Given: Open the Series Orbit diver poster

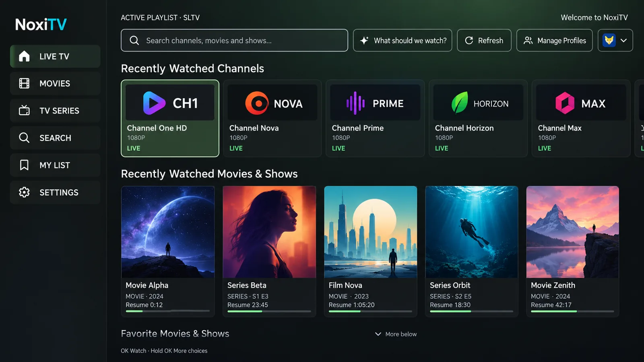Looking at the screenshot, I should click(472, 232).
